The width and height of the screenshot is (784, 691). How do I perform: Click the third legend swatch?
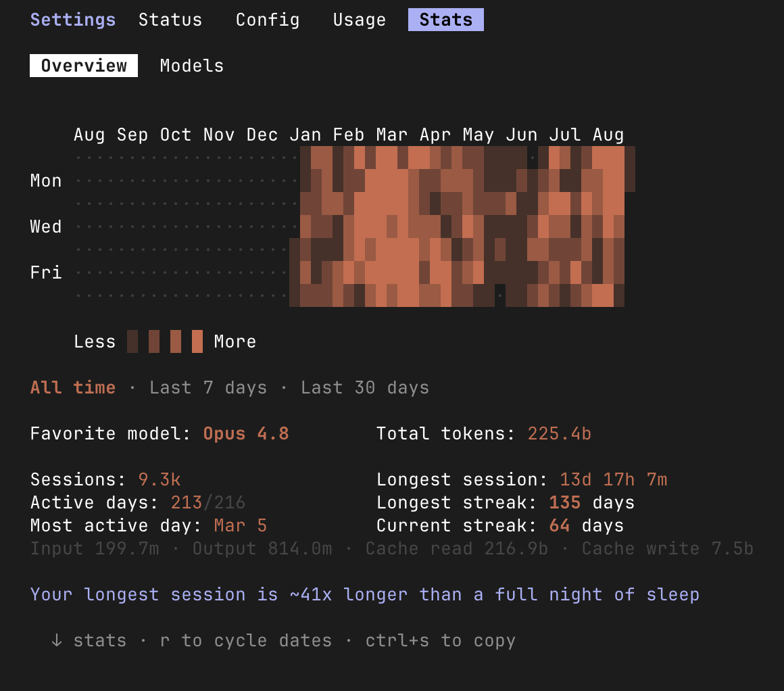tap(176, 341)
